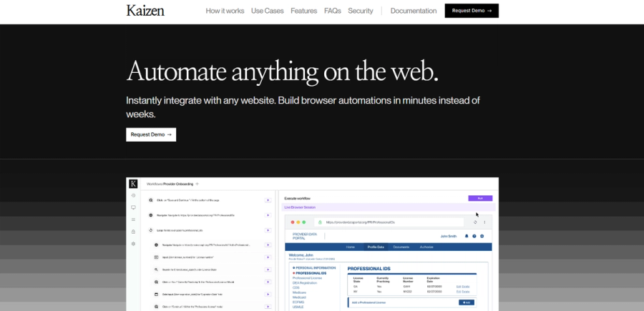Run the Search License State step

268,270
